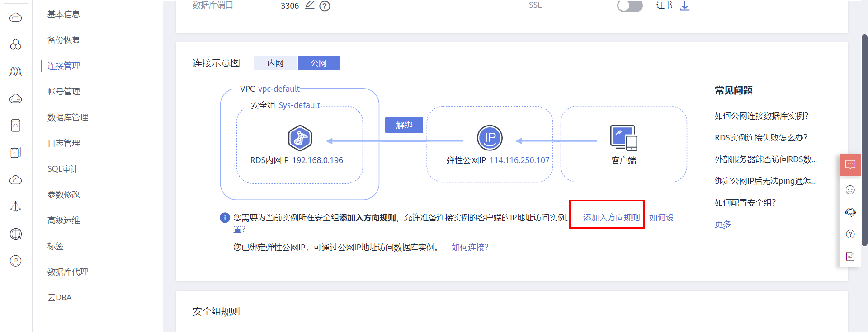This screenshot has height=332, width=868.
Task: Open the wave-shaped service icon in the left rail
Action: pos(16,71)
